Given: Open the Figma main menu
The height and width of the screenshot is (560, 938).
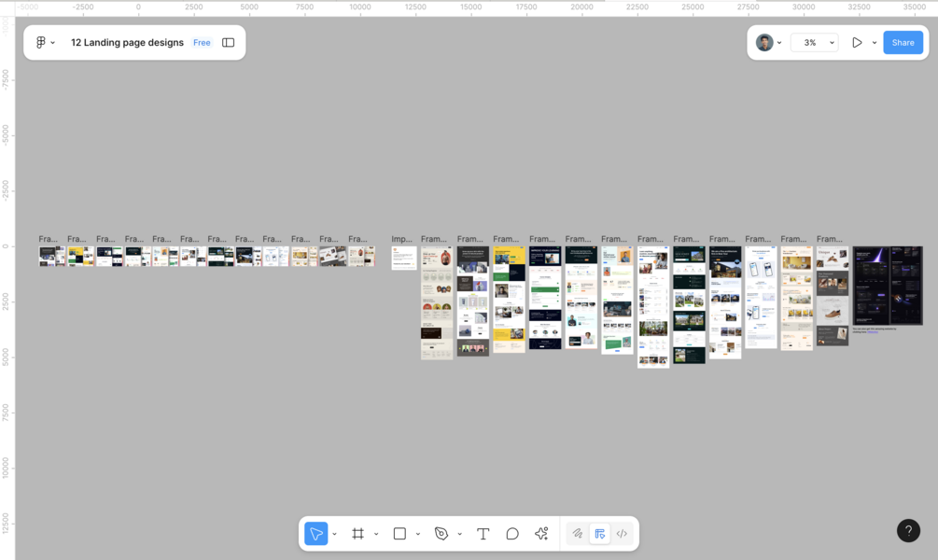Looking at the screenshot, I should click(45, 43).
